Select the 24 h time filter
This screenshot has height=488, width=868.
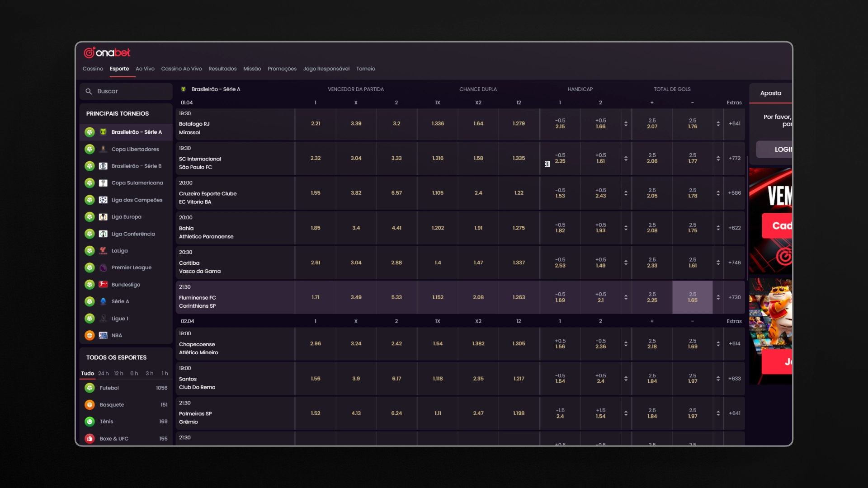[x=104, y=374]
